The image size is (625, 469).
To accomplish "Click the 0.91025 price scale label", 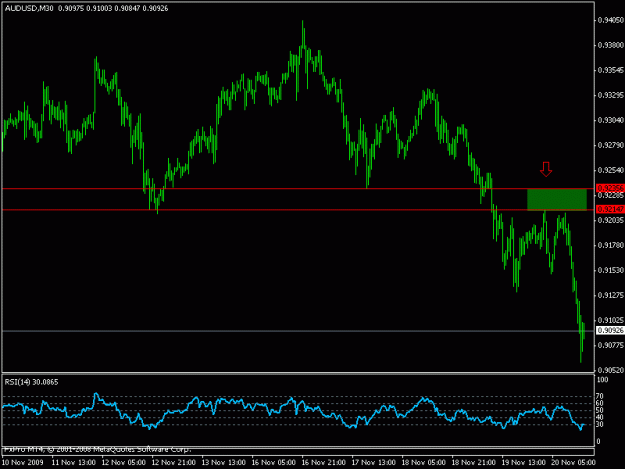I will 611,320.
